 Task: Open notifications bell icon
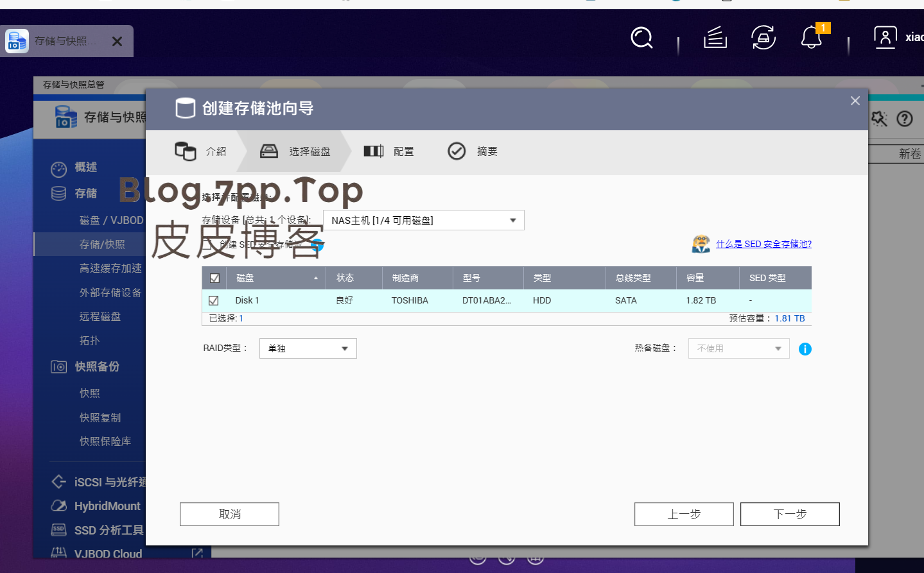click(812, 38)
